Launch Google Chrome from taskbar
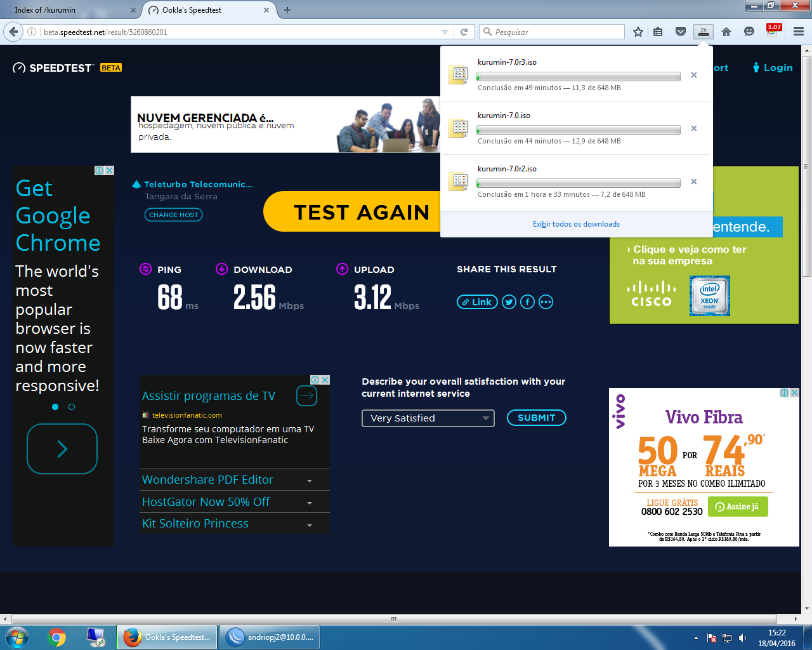The width and height of the screenshot is (812, 650). pos(56,637)
